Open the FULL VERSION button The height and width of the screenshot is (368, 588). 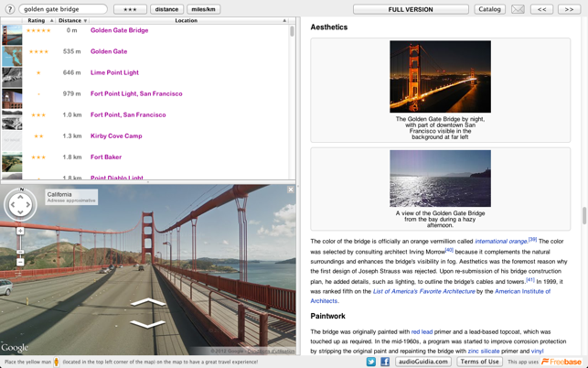[411, 9]
